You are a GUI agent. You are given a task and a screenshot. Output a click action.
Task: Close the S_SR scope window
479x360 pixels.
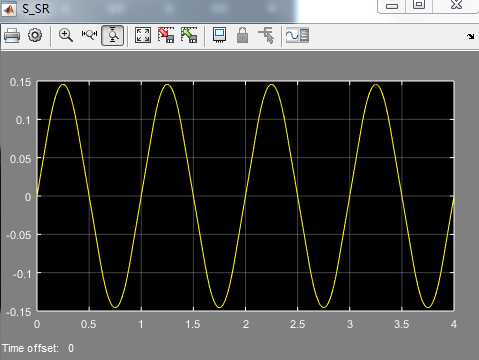click(x=456, y=5)
